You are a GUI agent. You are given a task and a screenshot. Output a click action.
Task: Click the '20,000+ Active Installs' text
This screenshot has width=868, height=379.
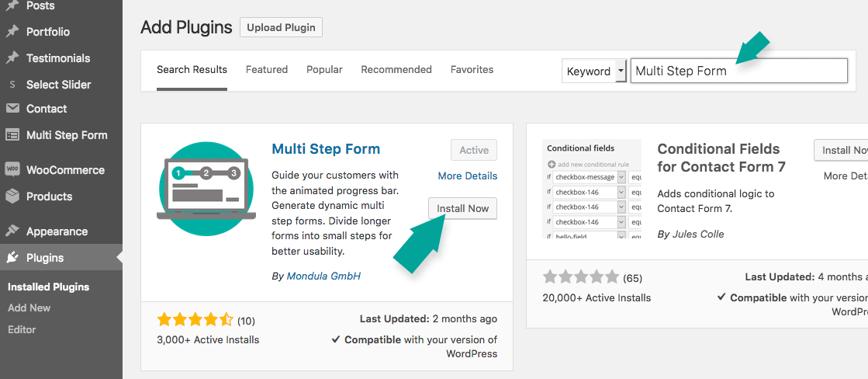597,297
